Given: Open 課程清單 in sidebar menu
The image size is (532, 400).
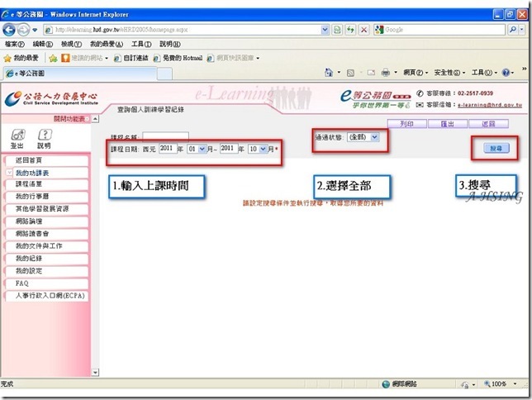Looking at the screenshot, I should coord(47,184).
